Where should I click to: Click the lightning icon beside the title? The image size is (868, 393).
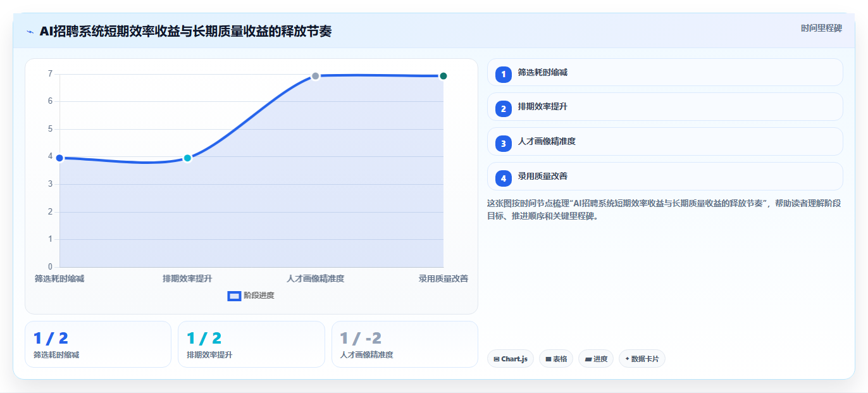point(30,31)
